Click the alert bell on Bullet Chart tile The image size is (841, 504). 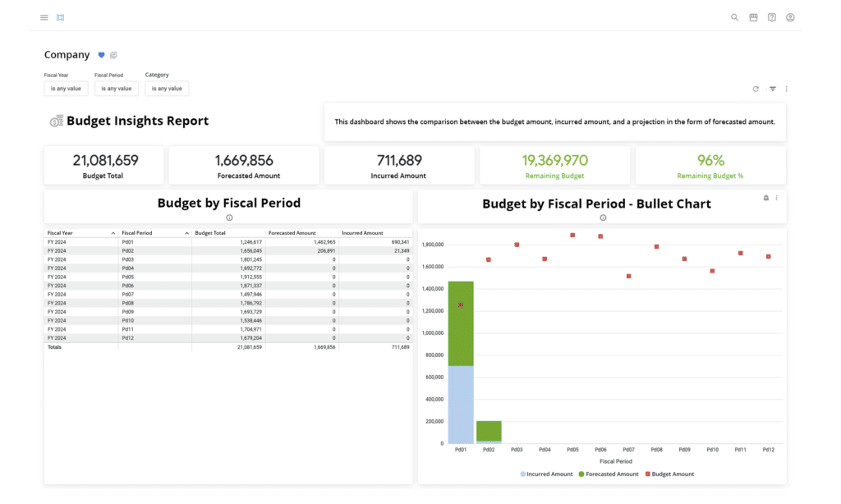[x=766, y=198]
